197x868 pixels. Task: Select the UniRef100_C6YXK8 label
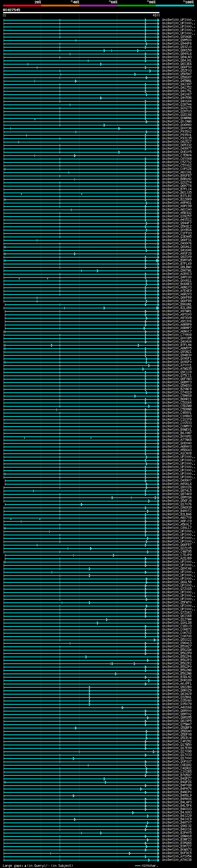tap(177, 158)
